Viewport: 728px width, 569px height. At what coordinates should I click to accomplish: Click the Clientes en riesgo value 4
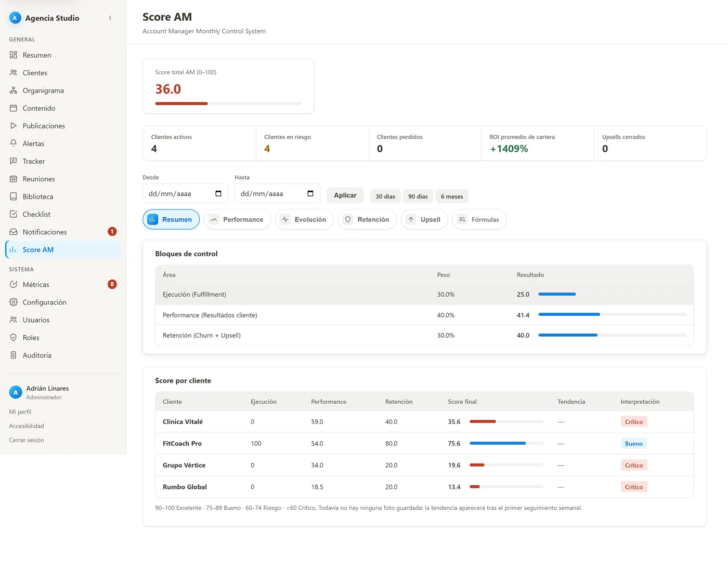(x=267, y=149)
